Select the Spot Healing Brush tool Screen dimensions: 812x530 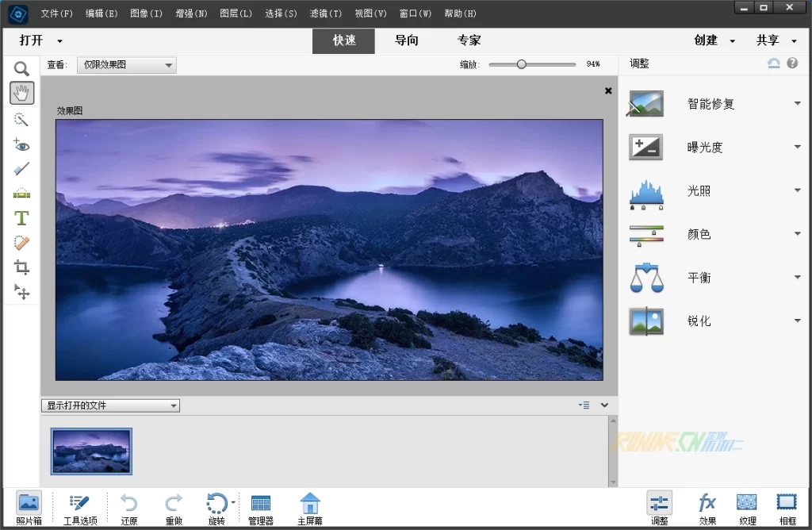[x=21, y=243]
